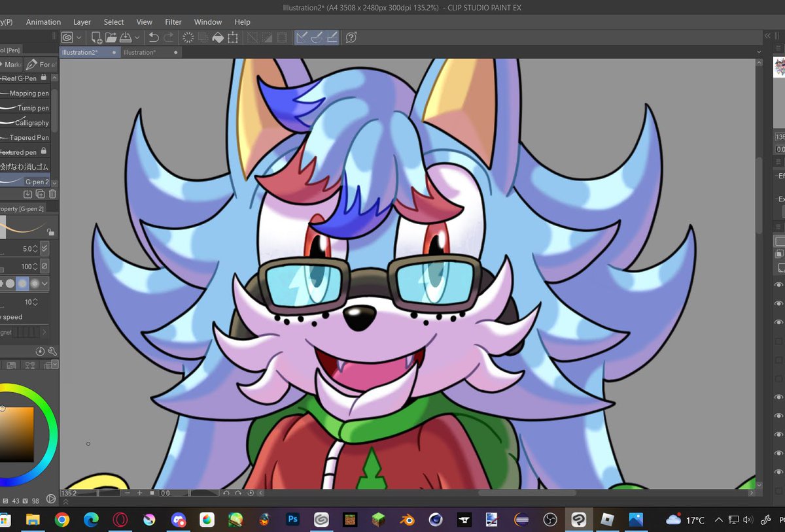Image resolution: width=785 pixels, height=532 pixels.
Task: Show hidden icons in system tray
Action: [718, 520]
